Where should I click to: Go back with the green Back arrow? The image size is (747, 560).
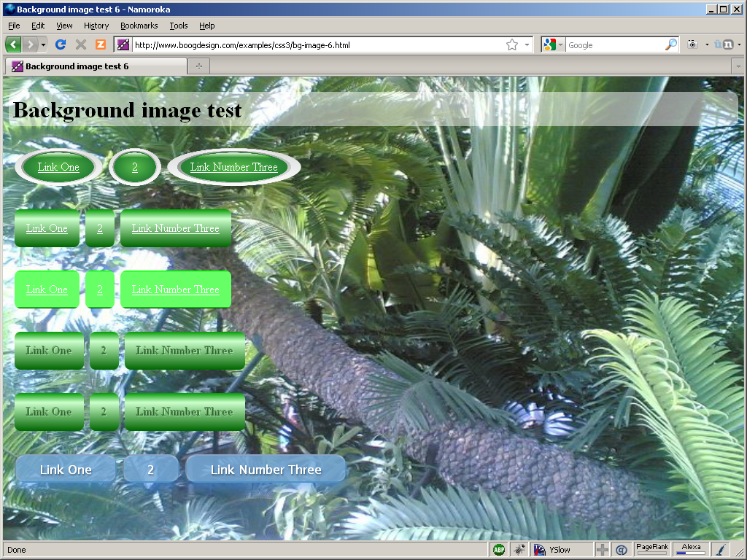click(x=13, y=44)
